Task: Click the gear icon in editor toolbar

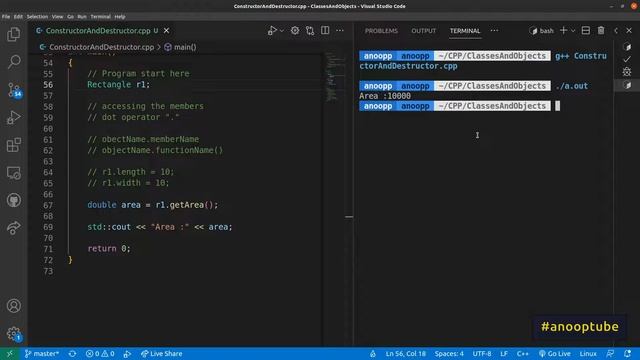Action: tap(295, 31)
